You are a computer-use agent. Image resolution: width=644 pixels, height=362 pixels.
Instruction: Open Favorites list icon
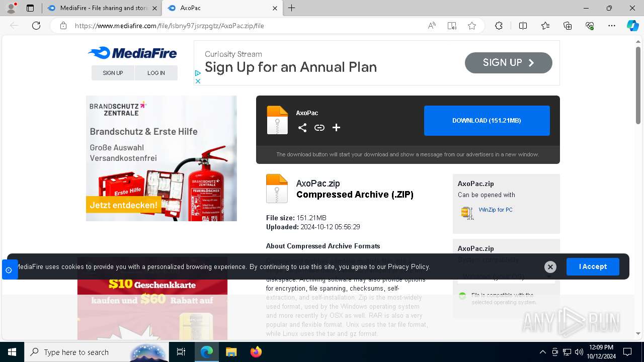[x=545, y=26]
